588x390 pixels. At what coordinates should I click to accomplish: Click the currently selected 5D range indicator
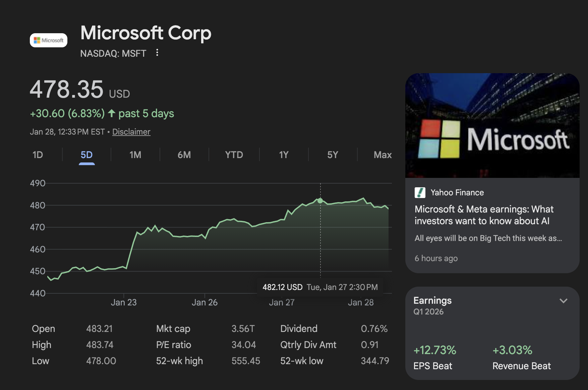tap(87, 155)
